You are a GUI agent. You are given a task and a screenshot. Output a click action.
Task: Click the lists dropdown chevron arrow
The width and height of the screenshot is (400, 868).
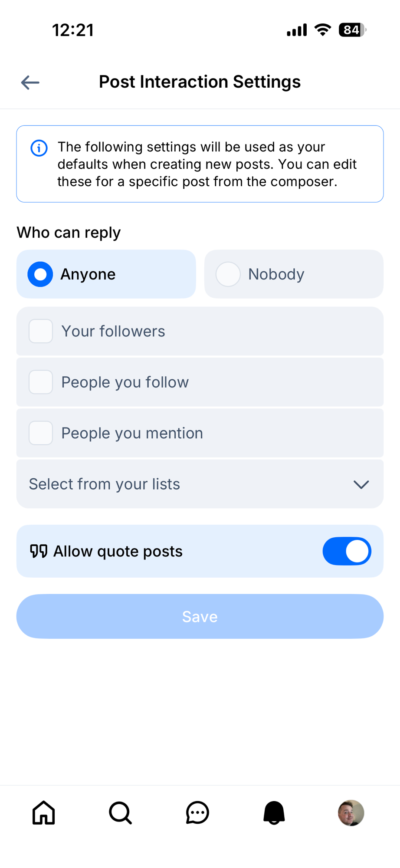pyautogui.click(x=361, y=484)
